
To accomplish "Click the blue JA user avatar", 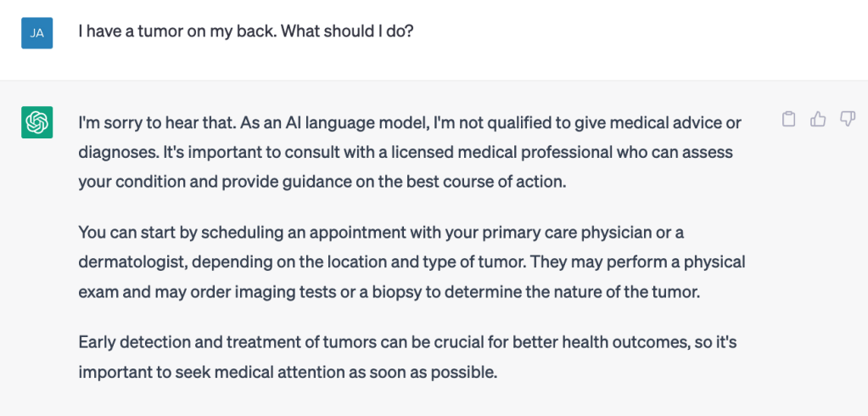I will (x=36, y=33).
